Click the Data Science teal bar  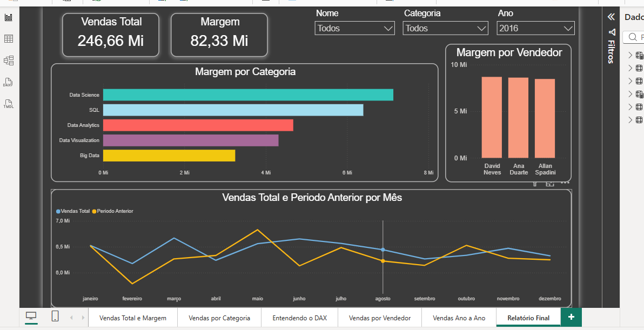click(248, 95)
